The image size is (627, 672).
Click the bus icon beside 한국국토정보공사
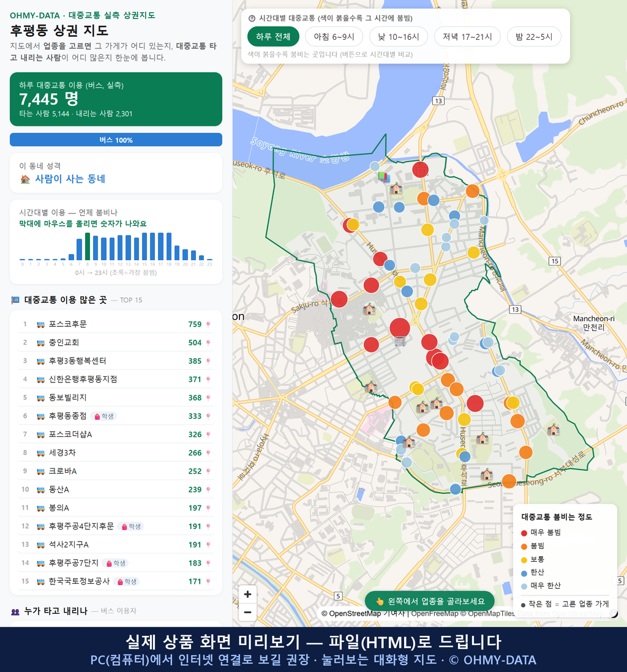pos(41,582)
